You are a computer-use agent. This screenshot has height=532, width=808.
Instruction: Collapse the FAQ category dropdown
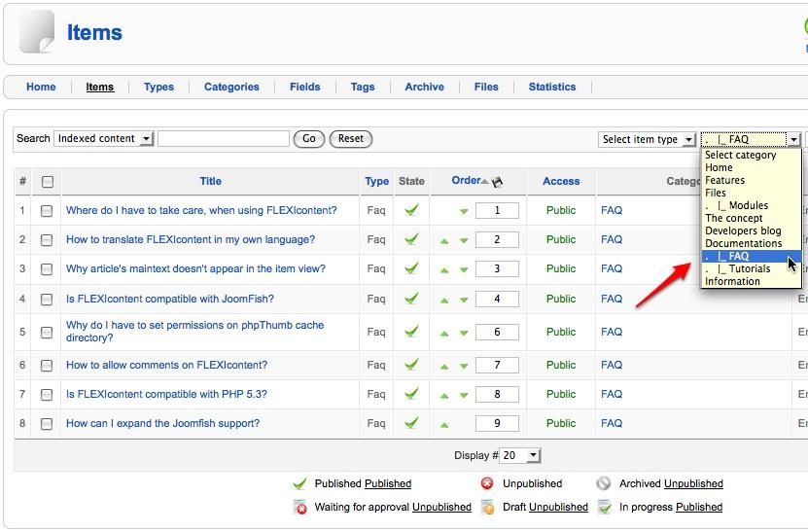(751, 139)
